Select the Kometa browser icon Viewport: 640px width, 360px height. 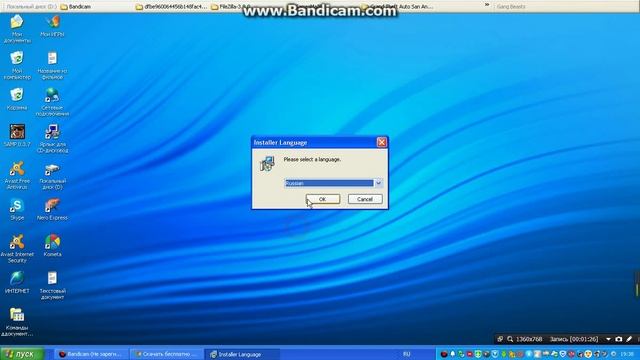tap(52, 246)
